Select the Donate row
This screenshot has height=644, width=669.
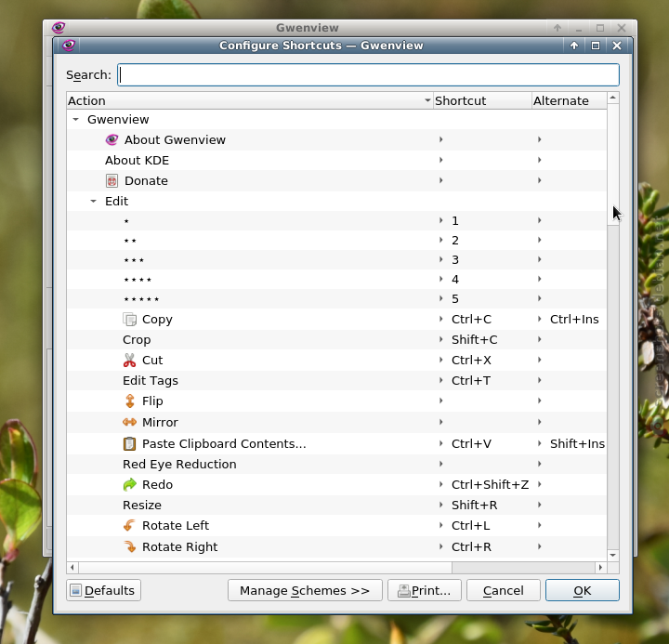(336, 180)
